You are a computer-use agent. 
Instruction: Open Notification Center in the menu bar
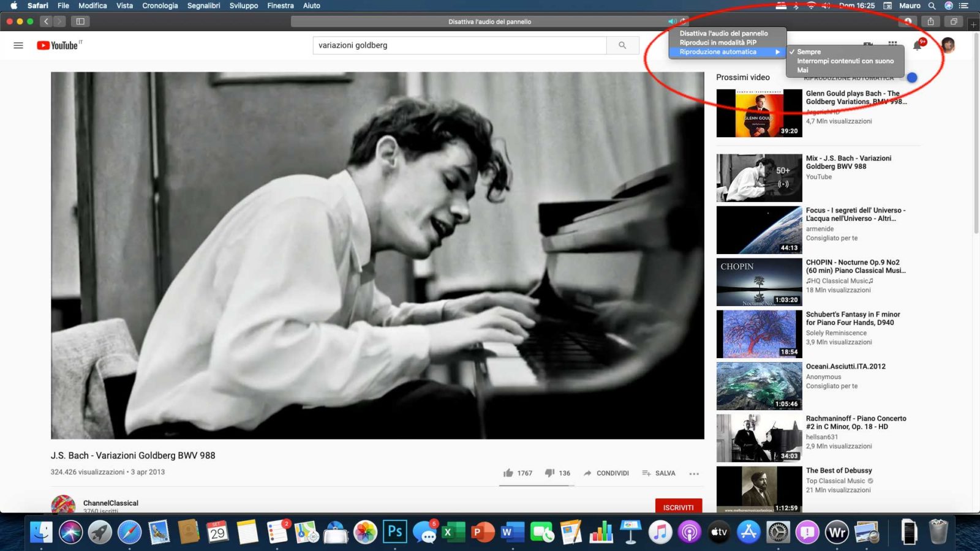point(963,6)
